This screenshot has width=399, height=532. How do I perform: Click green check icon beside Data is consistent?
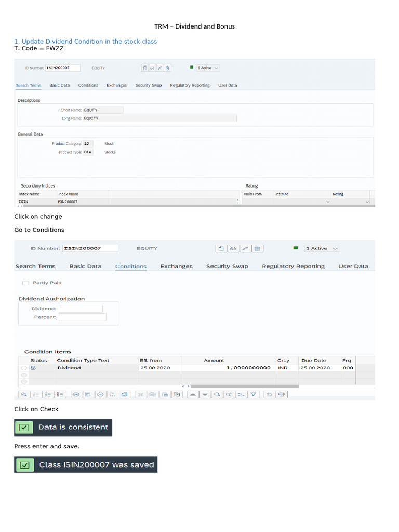click(x=24, y=428)
